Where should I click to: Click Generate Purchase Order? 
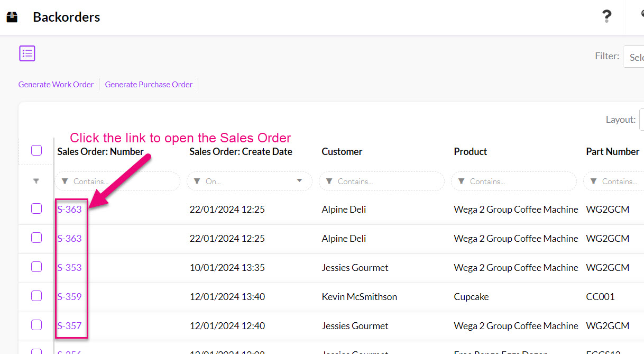point(149,84)
